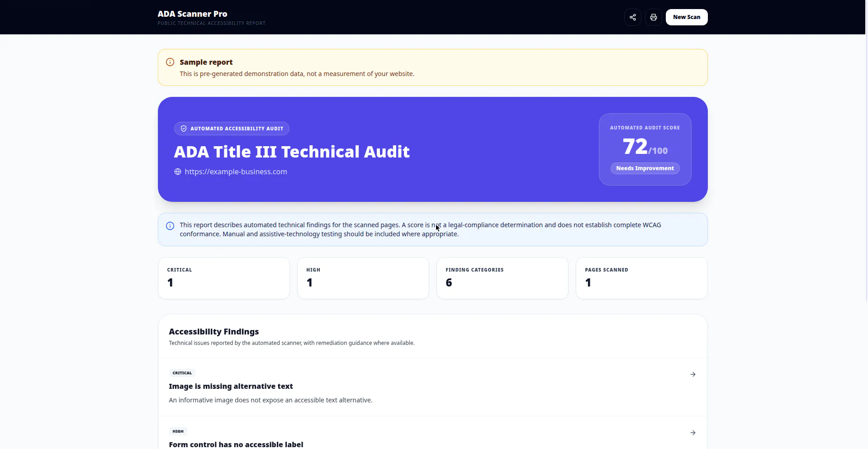868x449 pixels.
Task: Click the CRITICAL severity tag
Action: tap(182, 373)
